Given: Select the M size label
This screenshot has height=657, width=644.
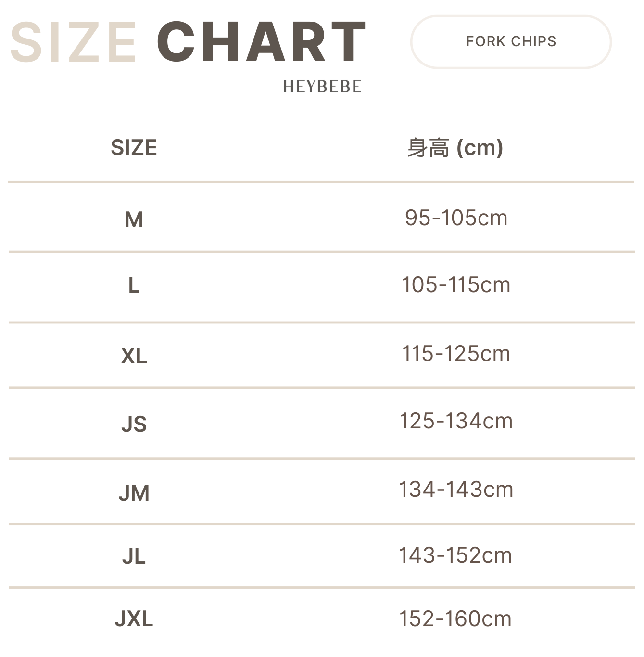Looking at the screenshot, I should point(134,219).
